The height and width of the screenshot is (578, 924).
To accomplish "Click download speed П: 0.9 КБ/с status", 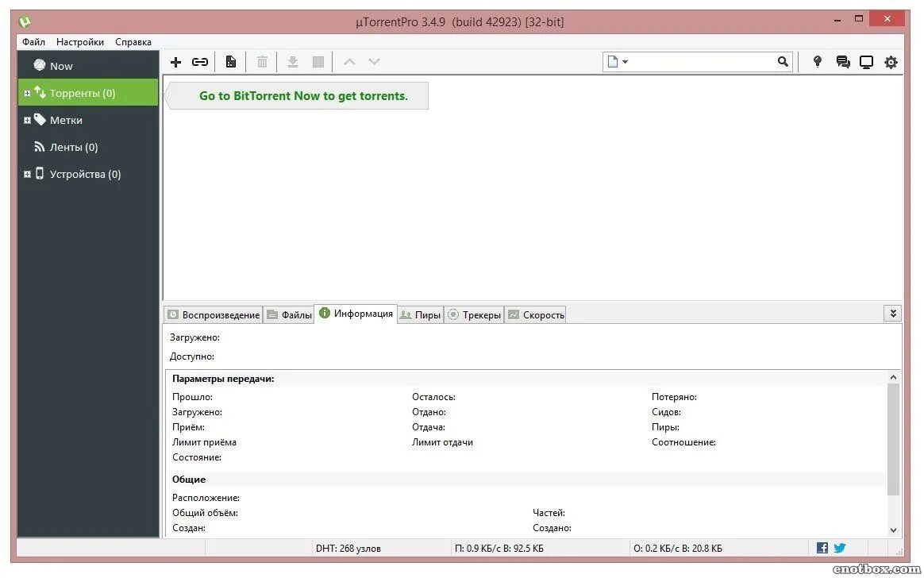I will point(499,549).
